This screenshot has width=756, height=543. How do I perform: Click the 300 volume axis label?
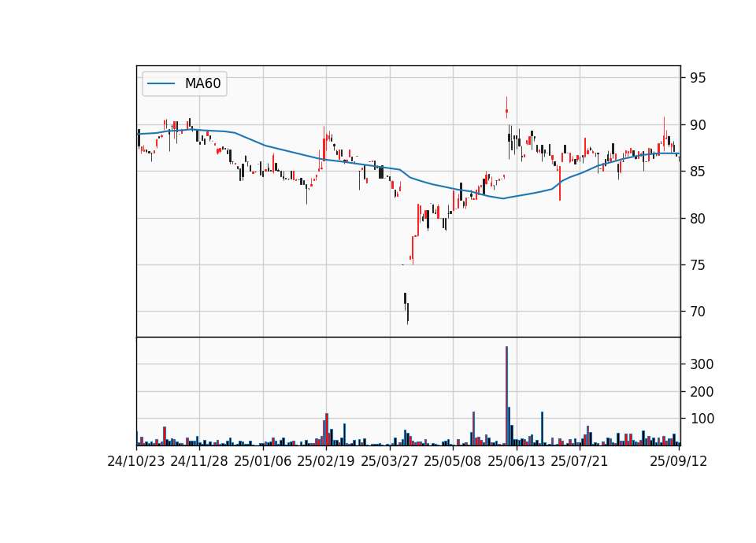(702, 364)
